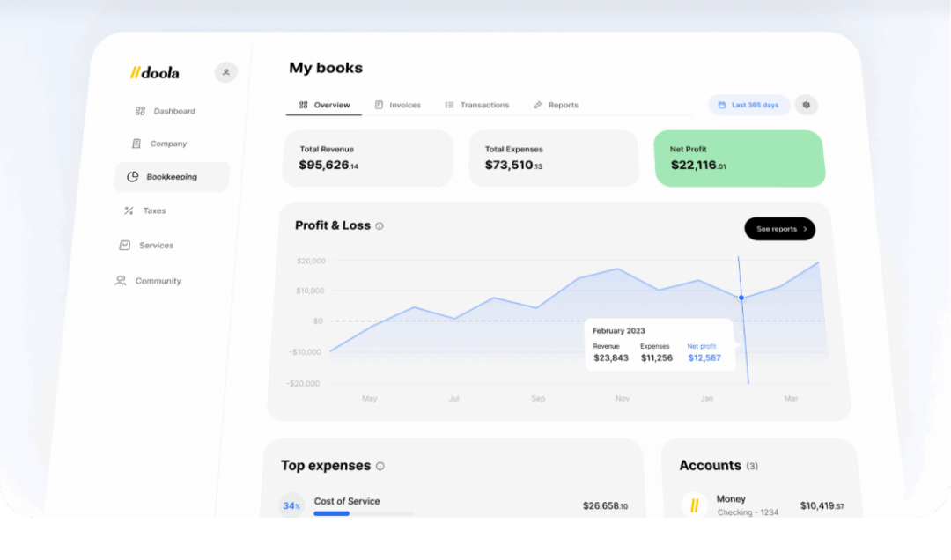This screenshot has height=560, width=951.
Task: Click the Top expenses heading
Action: 326,466
